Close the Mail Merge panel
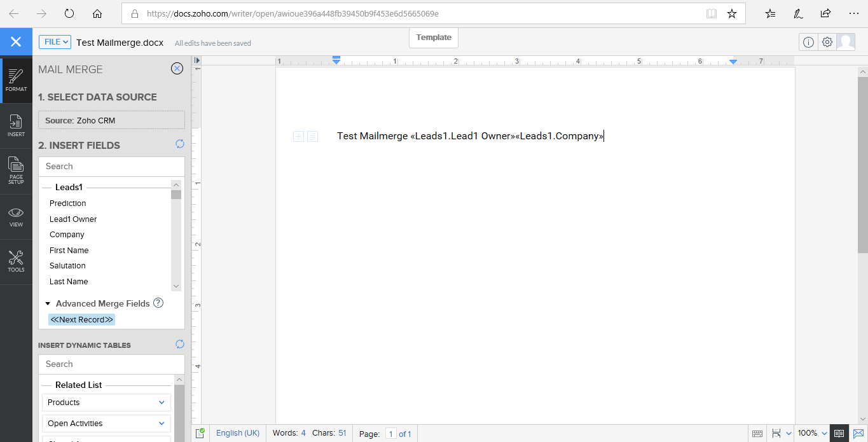Viewport: 868px width, 442px height. point(177,69)
